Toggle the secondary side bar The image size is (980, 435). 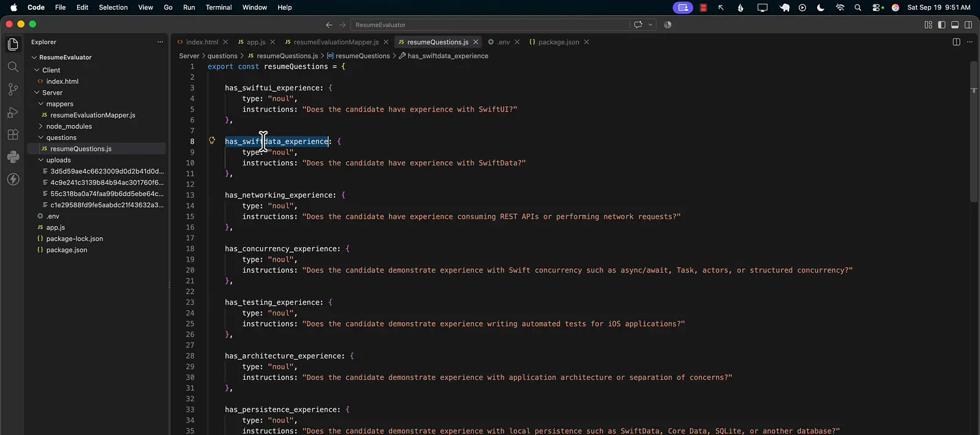[x=968, y=25]
